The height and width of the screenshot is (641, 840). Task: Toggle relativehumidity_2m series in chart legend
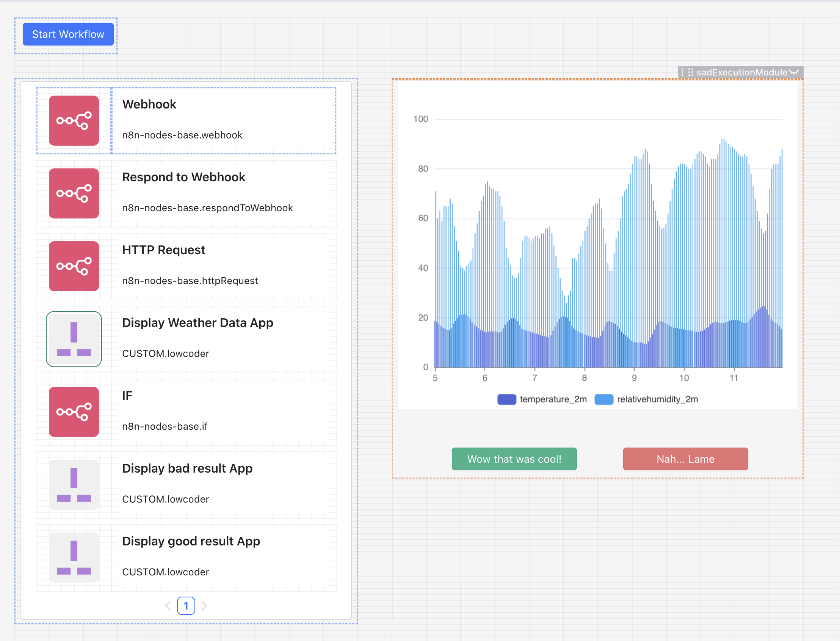[x=657, y=399]
